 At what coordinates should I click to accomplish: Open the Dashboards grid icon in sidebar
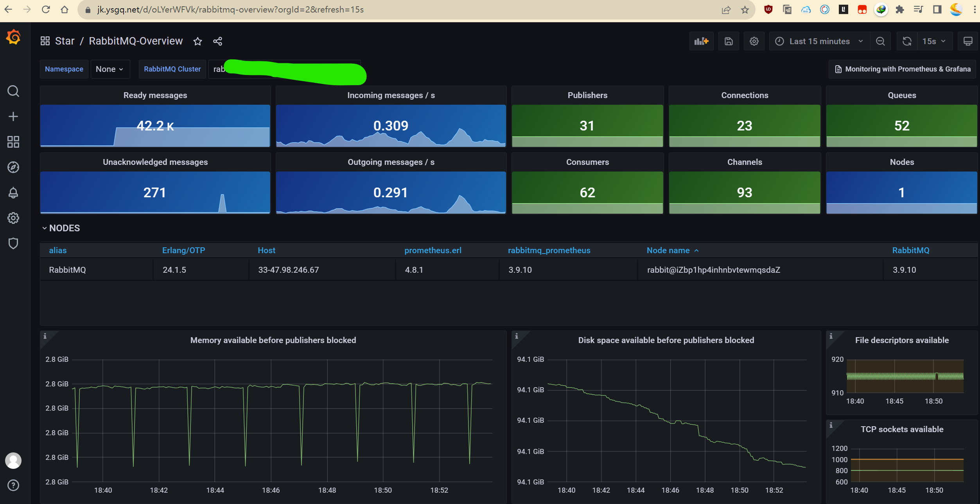point(13,142)
